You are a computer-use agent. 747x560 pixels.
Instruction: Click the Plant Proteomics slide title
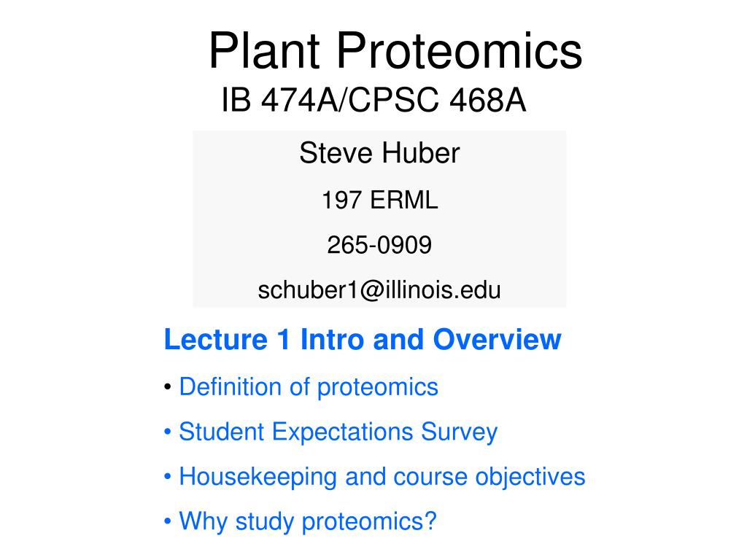pos(395,50)
